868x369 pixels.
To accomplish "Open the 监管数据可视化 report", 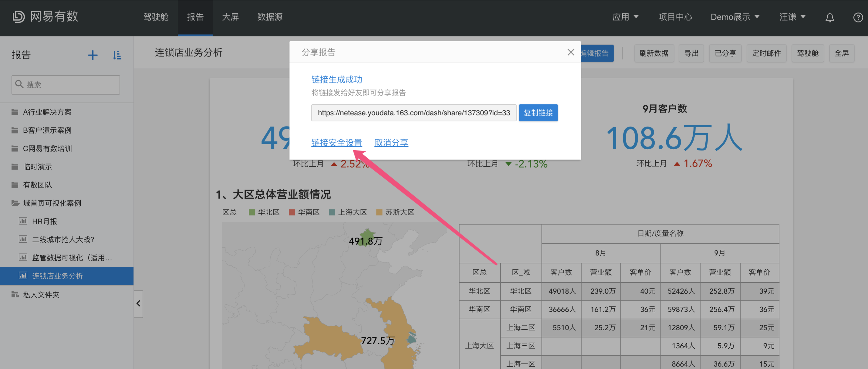I will tap(67, 258).
